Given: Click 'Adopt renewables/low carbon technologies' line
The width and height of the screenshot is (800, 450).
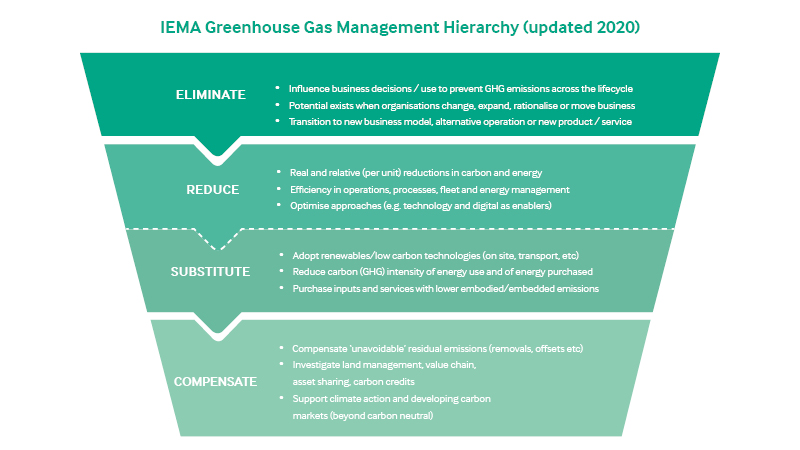Looking at the screenshot, I should [436, 256].
